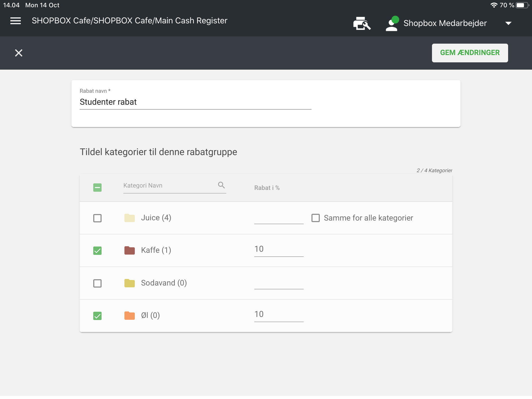This screenshot has width=532, height=399.
Task: Click the 2 / 4 Kategorier counter
Action: 434,170
